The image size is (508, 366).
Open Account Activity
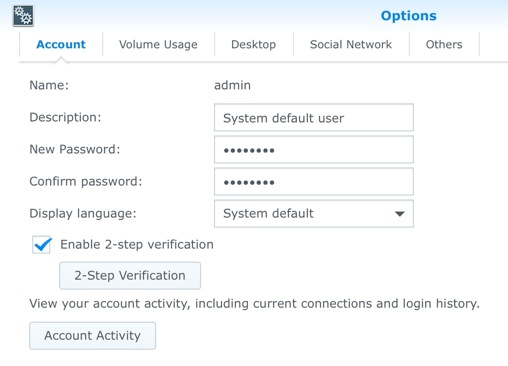(92, 336)
